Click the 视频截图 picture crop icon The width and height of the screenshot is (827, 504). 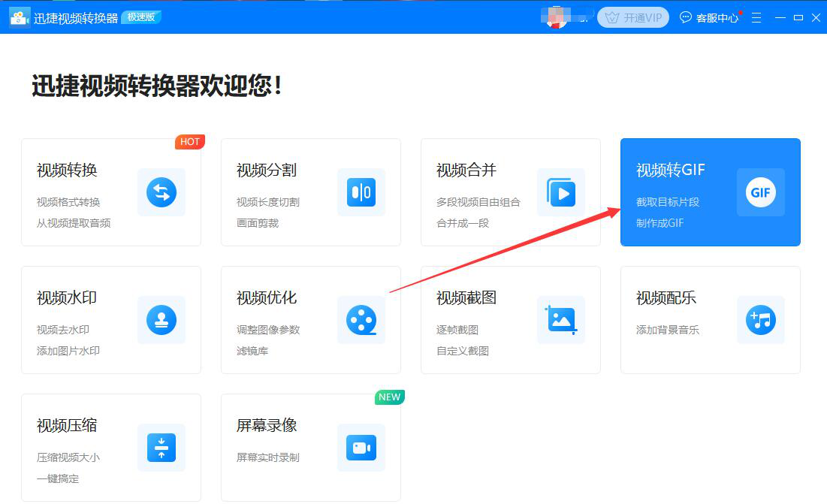click(x=561, y=320)
